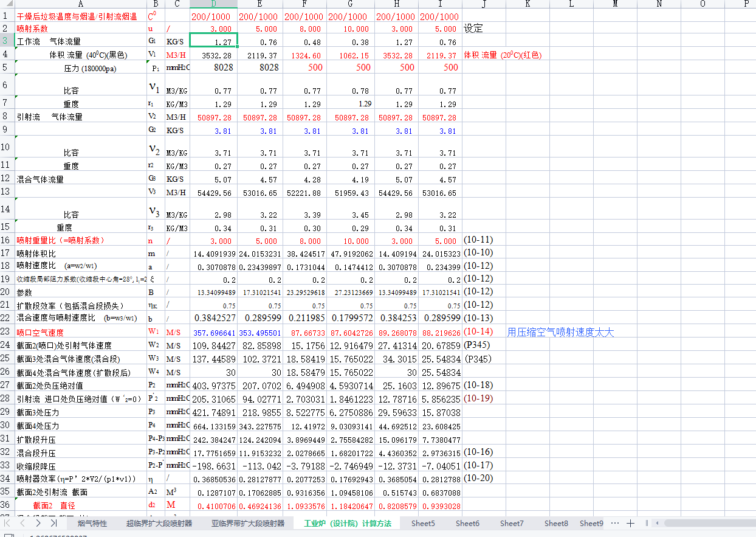Click the (10-20) reference cell
The image size is (756, 537).
(484, 479)
